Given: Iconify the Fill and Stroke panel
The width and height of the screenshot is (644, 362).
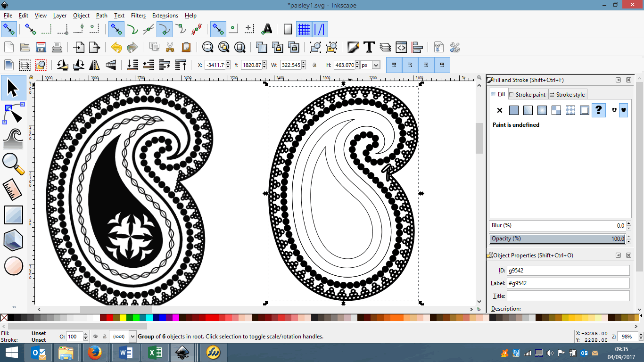Looking at the screenshot, I should click(x=618, y=80).
